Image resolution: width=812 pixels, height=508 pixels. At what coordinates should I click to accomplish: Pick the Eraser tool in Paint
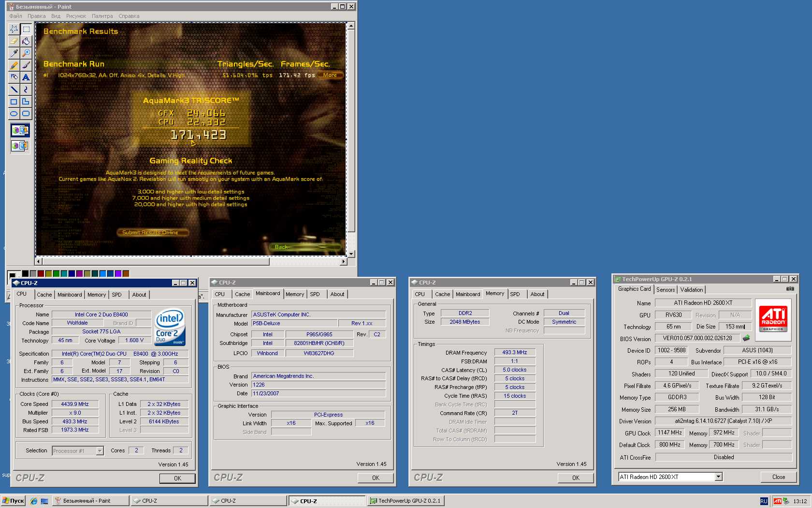(x=14, y=41)
